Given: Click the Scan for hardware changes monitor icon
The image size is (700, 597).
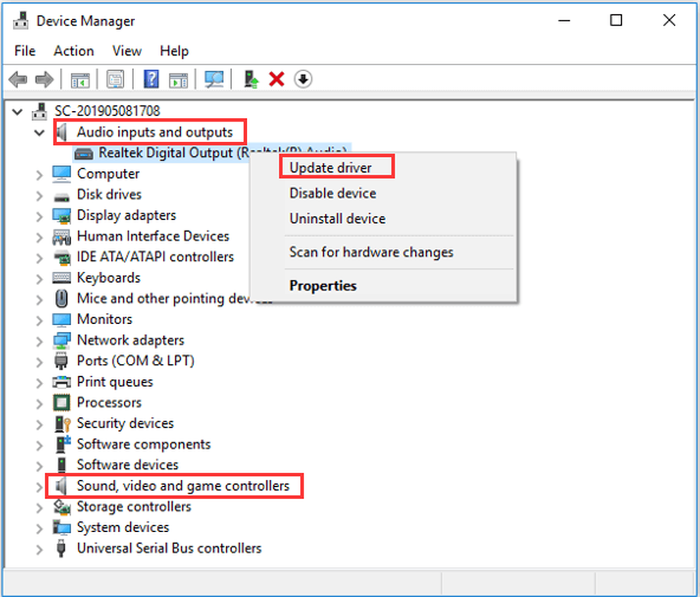Looking at the screenshot, I should click(214, 79).
